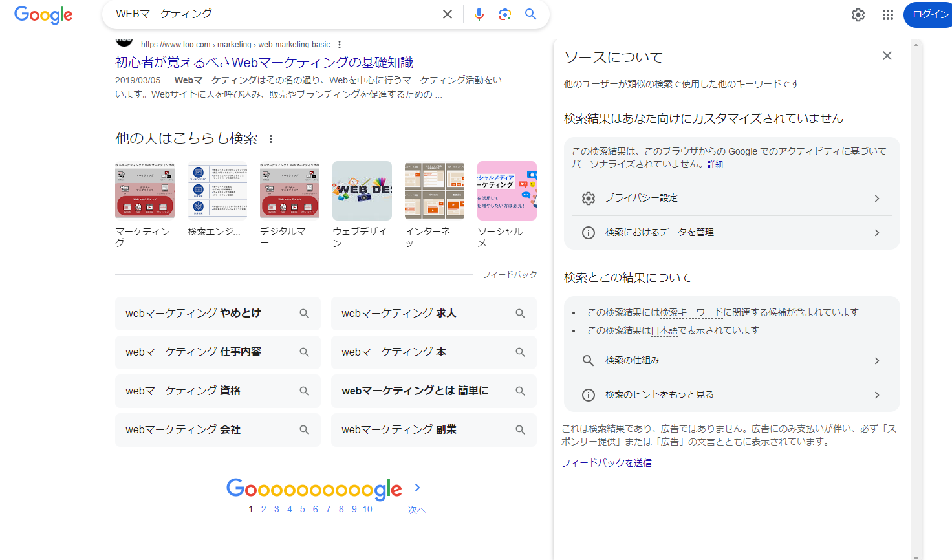Viewport: 952px width, 560px height.
Task: Click フィードバックを送信 link
Action: point(607,463)
